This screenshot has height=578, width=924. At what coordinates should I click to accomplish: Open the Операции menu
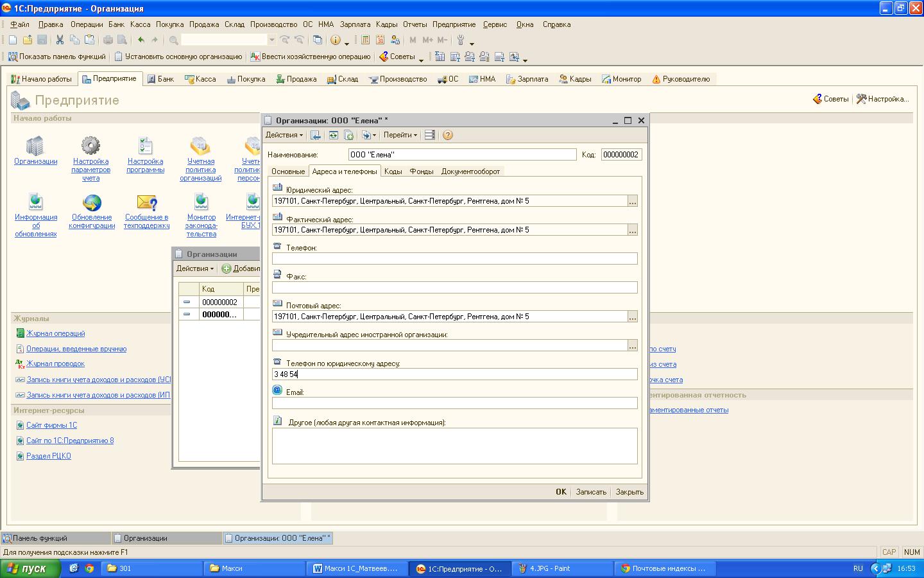pyautogui.click(x=87, y=24)
